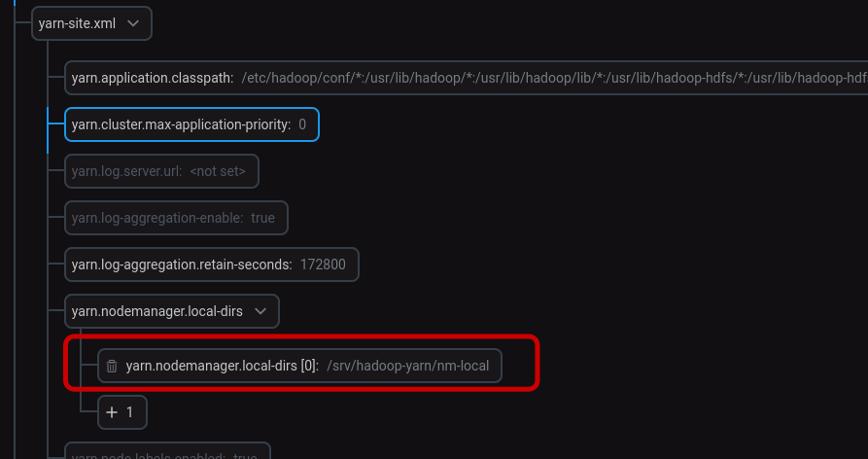This screenshot has height=459, width=868.
Task: Collapse the yarn-site.xml chevron
Action: coord(133,23)
